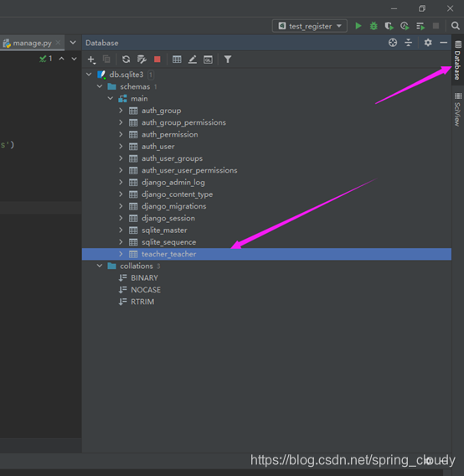
Task: Select the auth_user_user_permissions table
Action: [x=189, y=170]
